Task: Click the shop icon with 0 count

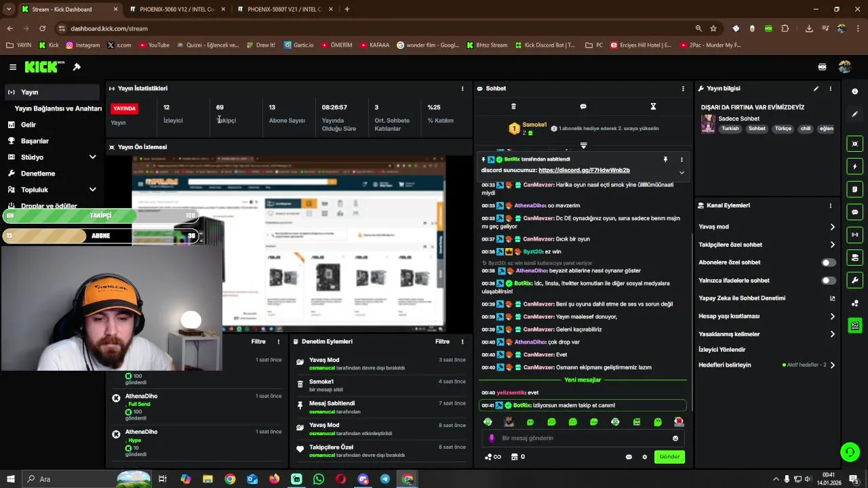Action: pyautogui.click(x=517, y=457)
